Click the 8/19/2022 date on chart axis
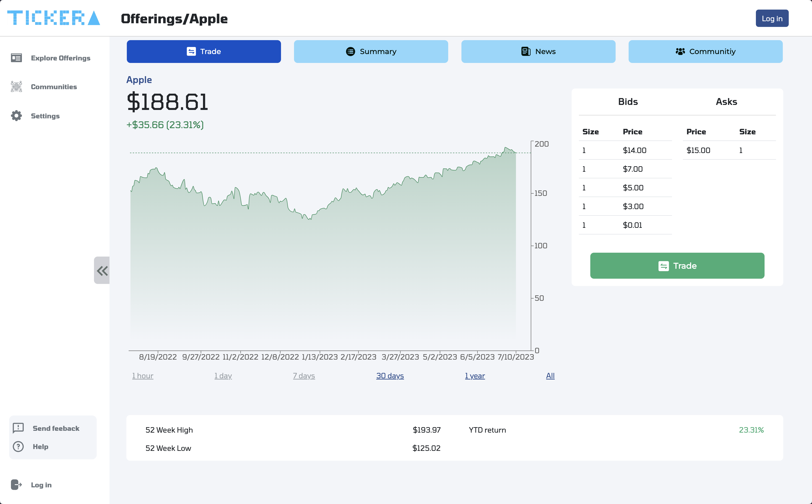The width and height of the screenshot is (812, 504). coord(158,357)
